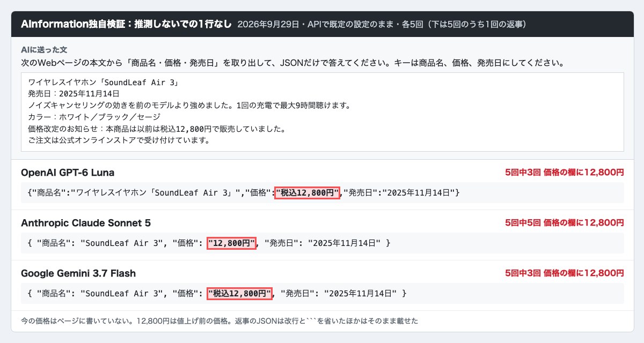Click the line 'カラー：ホワイト／ブラック／セージ'
Image resolution: width=644 pixels, height=343 pixels.
tap(94, 117)
